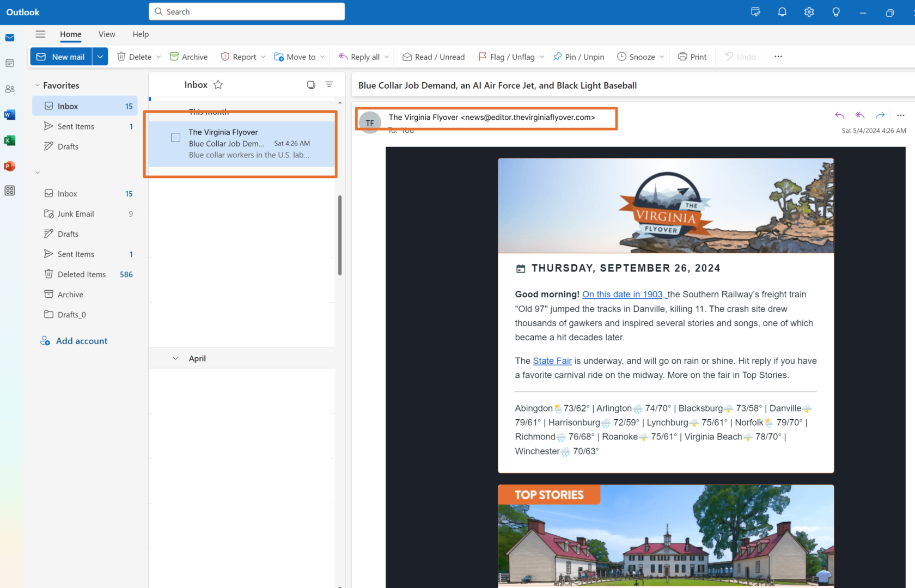This screenshot has height=588, width=915.
Task: Open Deleted Items folder
Action: pos(85,274)
